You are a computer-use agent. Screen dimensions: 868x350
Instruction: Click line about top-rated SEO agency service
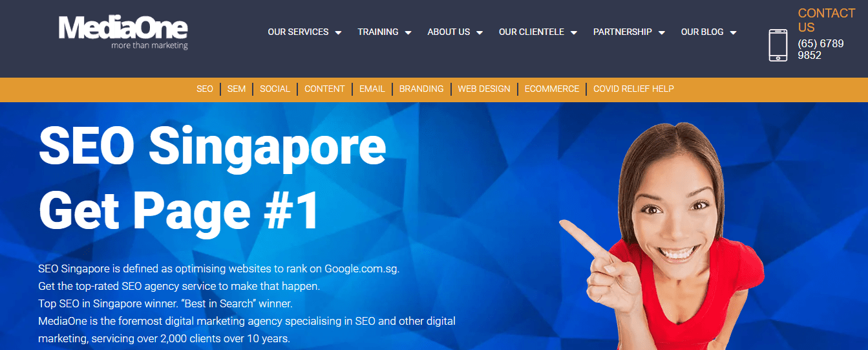coord(179,285)
